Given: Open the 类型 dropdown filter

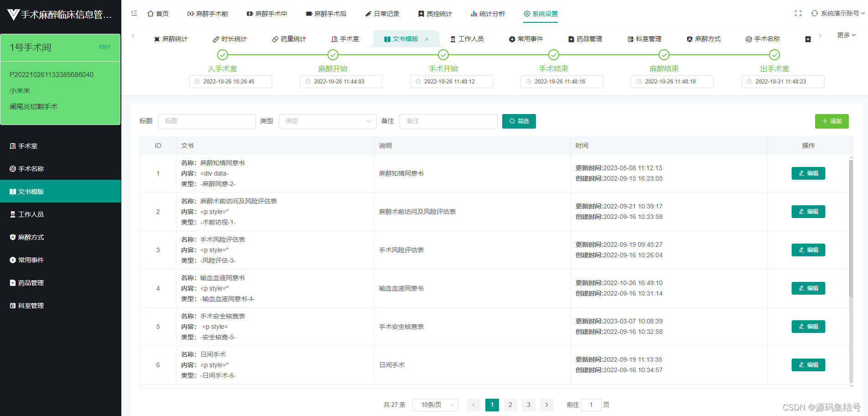Looking at the screenshot, I should [x=327, y=121].
